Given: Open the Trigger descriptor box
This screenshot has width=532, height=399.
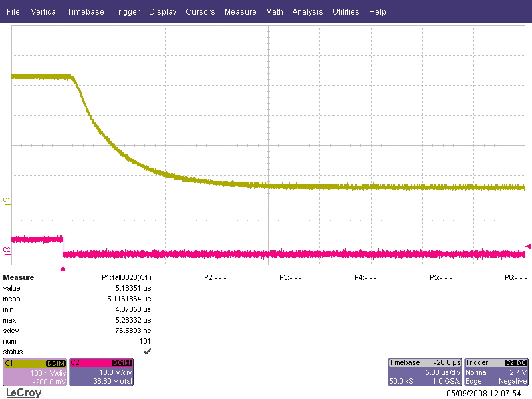Looking at the screenshot, I should click(496, 372).
